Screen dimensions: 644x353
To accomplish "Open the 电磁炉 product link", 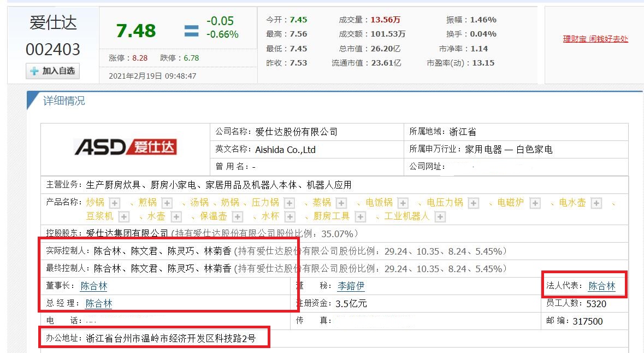I will [x=511, y=203].
